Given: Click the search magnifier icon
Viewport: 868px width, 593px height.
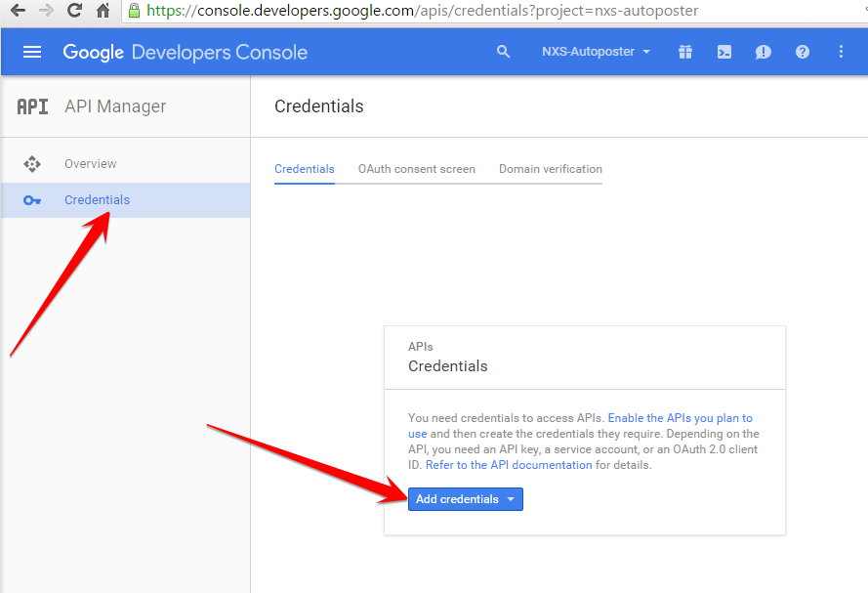Looking at the screenshot, I should 503,52.
